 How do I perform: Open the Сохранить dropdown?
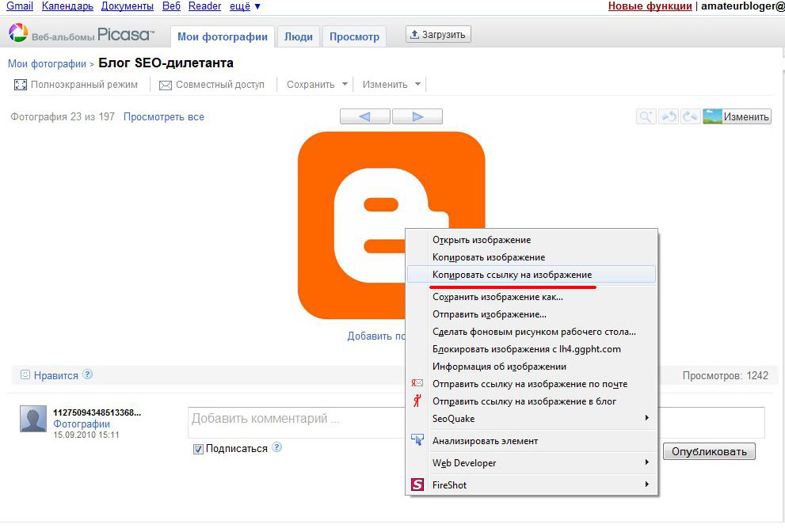317,85
